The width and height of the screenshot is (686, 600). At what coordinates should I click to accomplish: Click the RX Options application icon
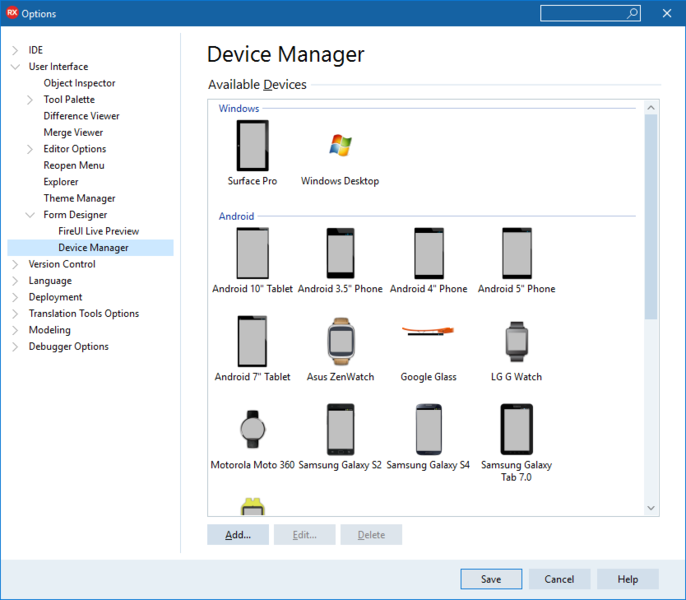pos(12,13)
